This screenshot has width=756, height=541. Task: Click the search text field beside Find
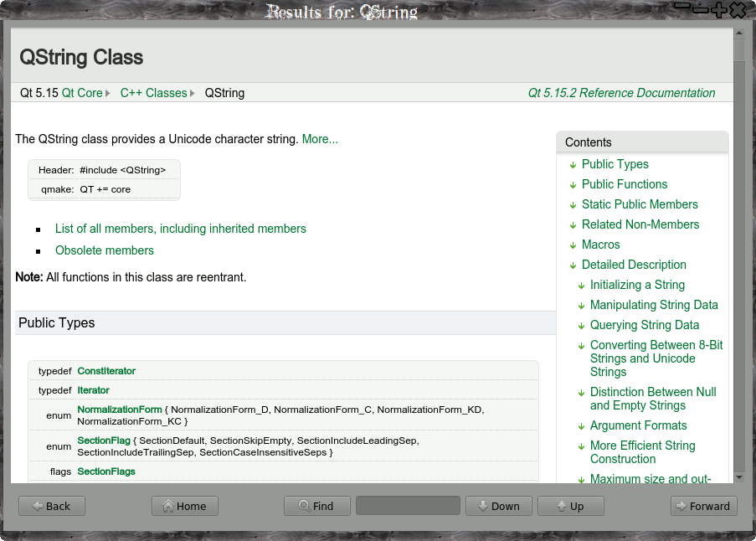408,506
